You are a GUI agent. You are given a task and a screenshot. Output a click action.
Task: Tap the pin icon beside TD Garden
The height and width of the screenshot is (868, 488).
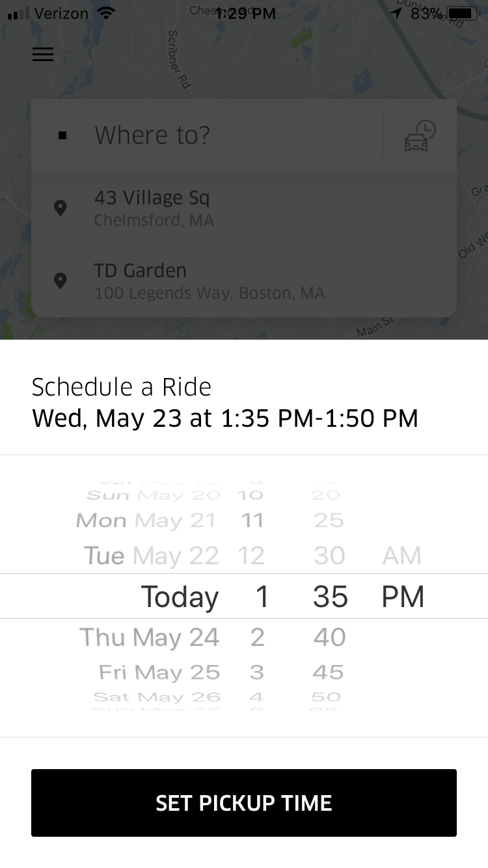(61, 281)
